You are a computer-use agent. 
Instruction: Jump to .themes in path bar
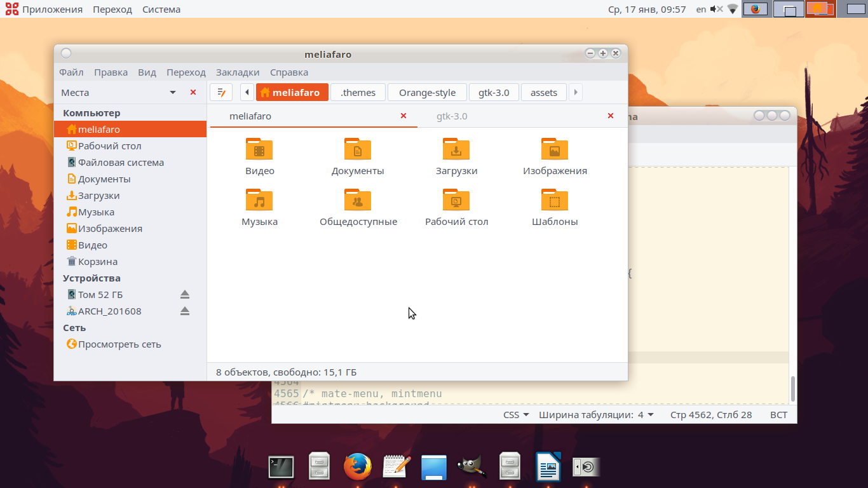pyautogui.click(x=358, y=92)
